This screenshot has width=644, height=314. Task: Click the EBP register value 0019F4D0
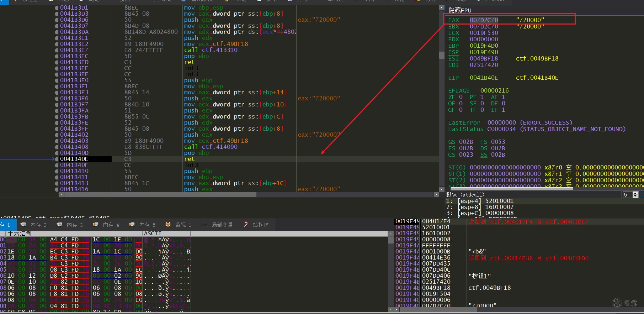[x=484, y=46]
